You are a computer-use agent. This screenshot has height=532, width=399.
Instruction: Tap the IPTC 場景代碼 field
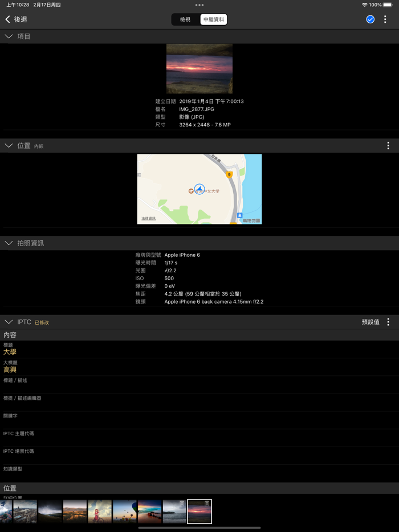[x=199, y=456]
